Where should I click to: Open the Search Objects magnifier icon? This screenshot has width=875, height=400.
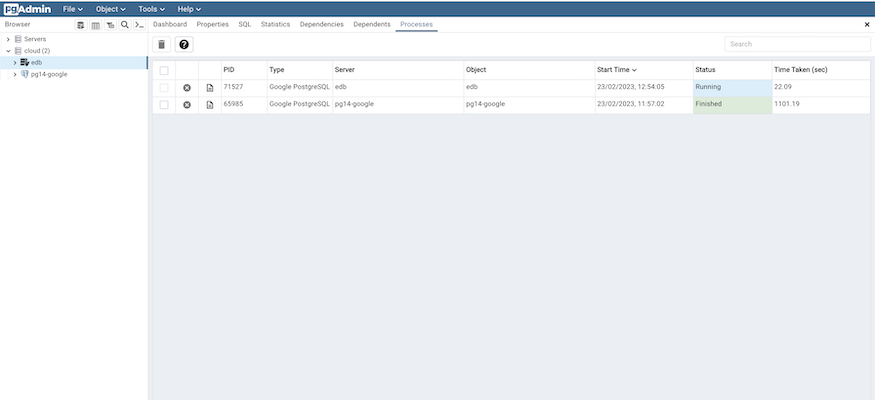click(x=124, y=24)
